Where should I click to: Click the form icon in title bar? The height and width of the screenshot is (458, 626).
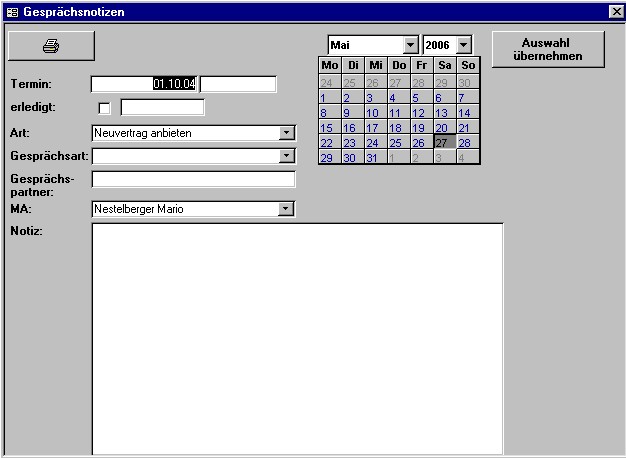[x=12, y=10]
